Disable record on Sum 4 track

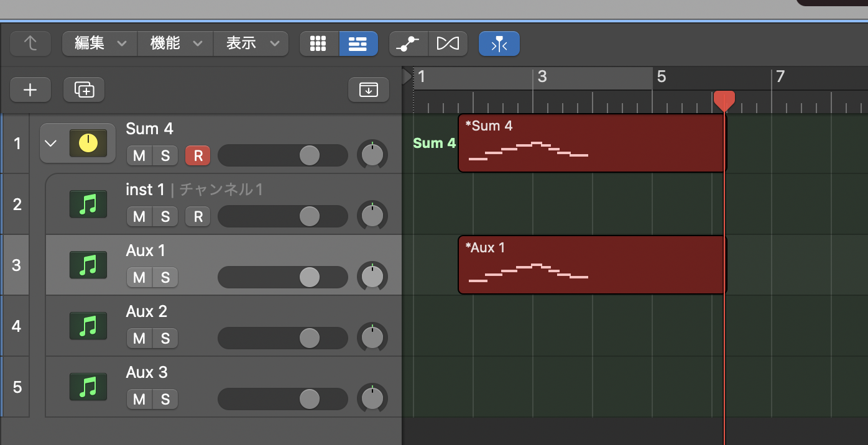(198, 155)
